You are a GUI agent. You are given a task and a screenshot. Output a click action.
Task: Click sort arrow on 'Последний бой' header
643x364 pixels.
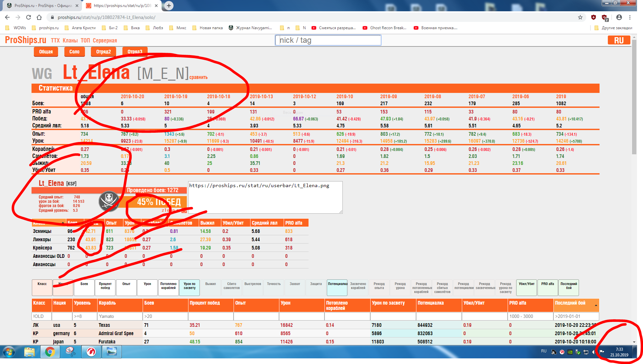click(x=596, y=305)
